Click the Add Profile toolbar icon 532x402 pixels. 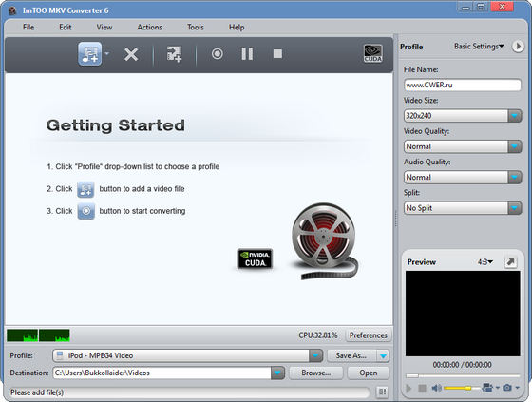click(174, 54)
